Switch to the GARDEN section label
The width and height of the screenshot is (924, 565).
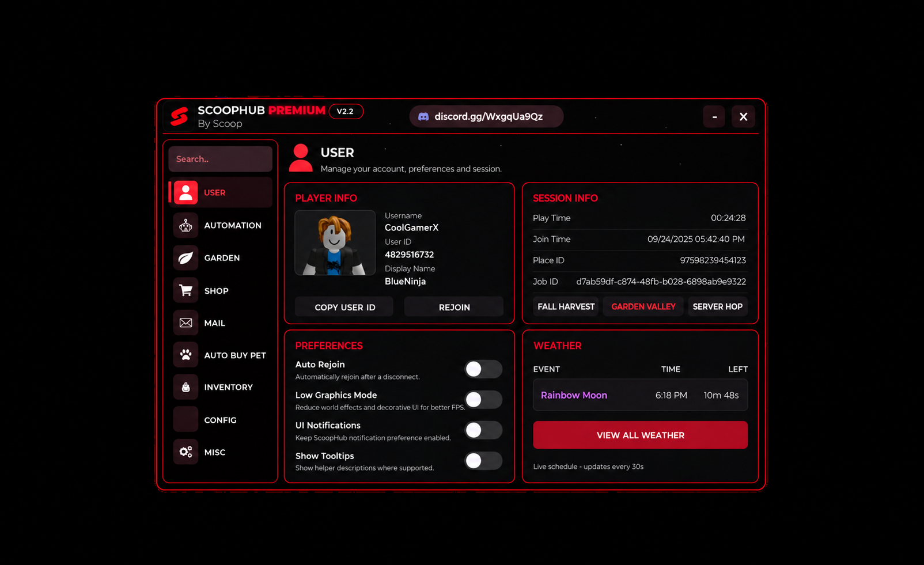pyautogui.click(x=222, y=258)
